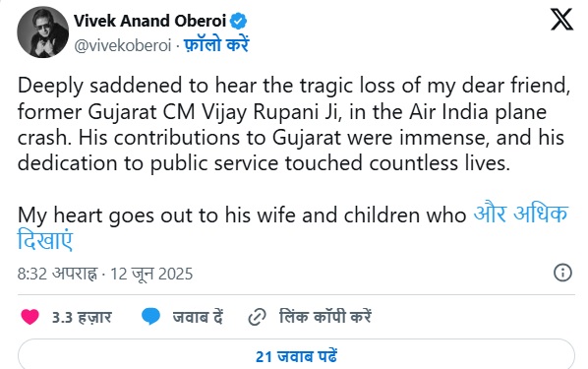
Task: Open the 21 जवाब पढ़ें replies button
Action: (296, 356)
